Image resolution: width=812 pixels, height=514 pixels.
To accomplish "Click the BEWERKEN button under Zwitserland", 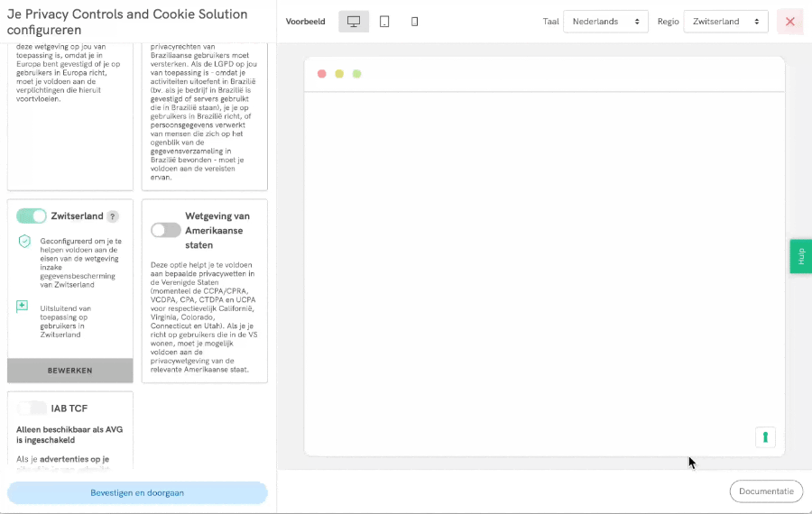I will (70, 371).
